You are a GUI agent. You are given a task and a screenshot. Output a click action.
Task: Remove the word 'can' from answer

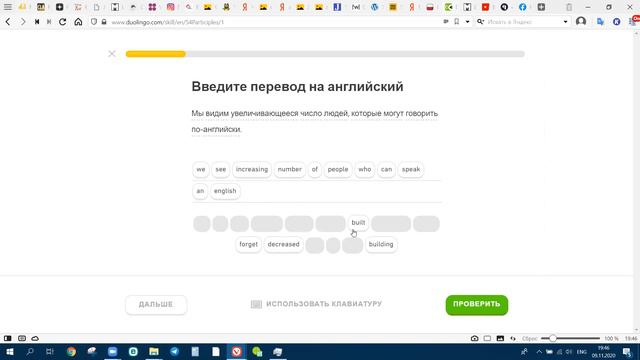click(x=386, y=169)
